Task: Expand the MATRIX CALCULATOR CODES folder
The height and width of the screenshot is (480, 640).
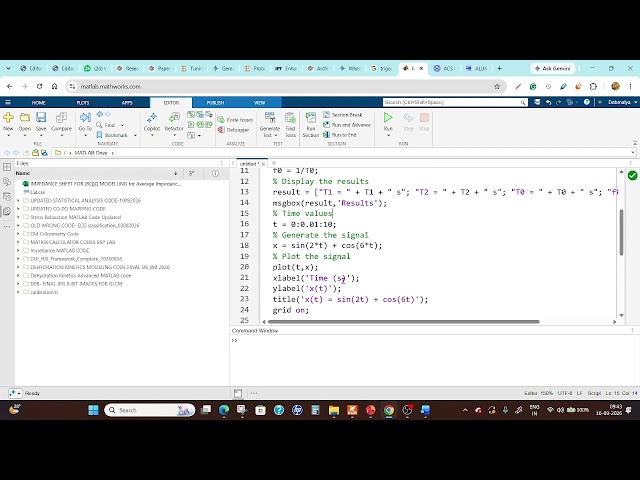Action: [18, 242]
